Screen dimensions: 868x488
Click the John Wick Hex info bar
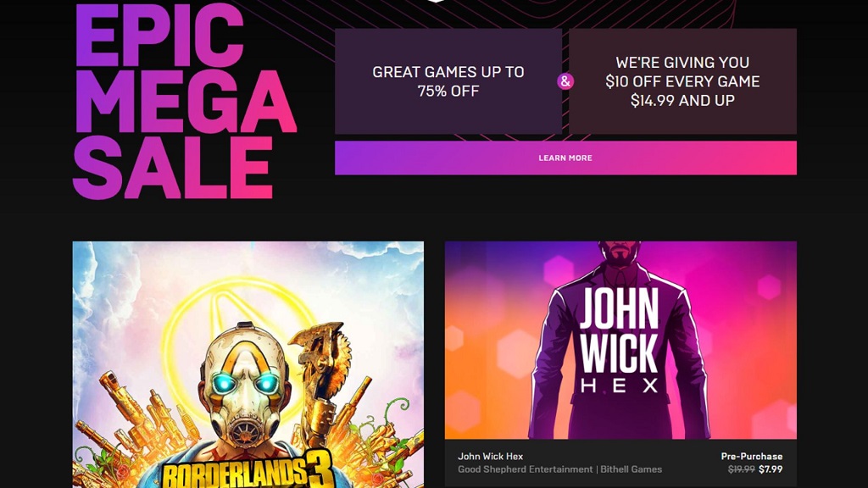click(x=620, y=463)
